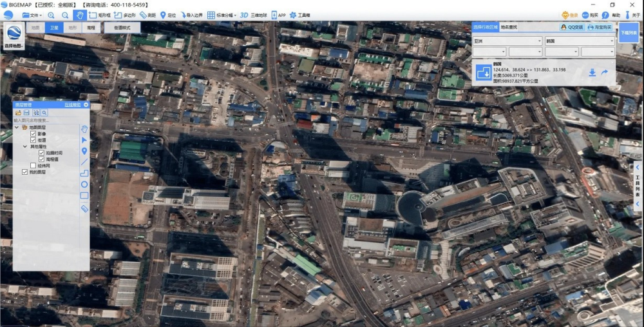The image size is (644, 327).
Task: Open the 工具箱 toolbox gear
Action: (300, 15)
